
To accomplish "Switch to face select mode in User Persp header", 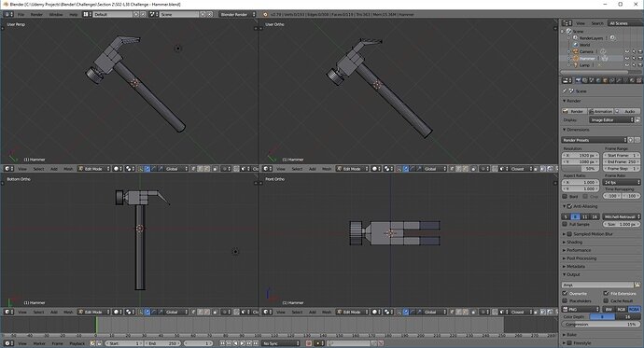I will coord(206,169).
